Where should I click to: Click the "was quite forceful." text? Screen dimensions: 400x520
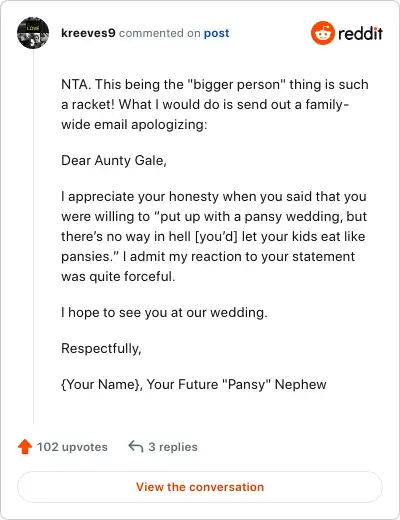click(118, 277)
